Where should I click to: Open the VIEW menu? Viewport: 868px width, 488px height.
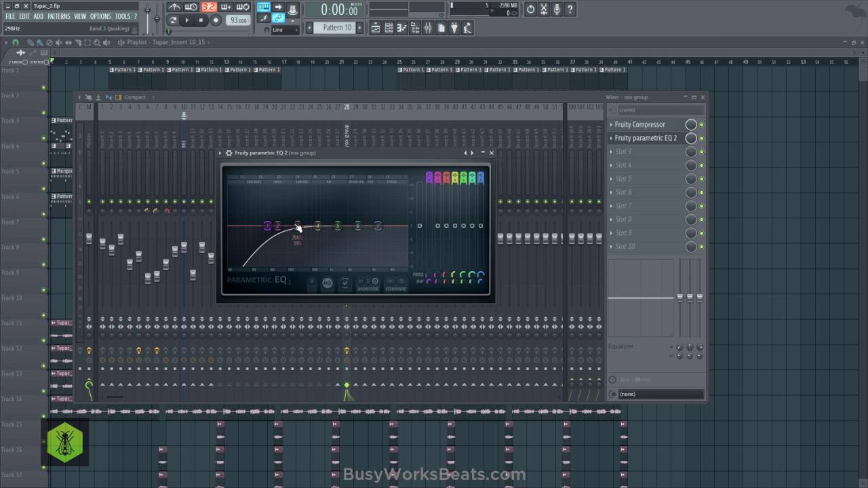[x=80, y=16]
